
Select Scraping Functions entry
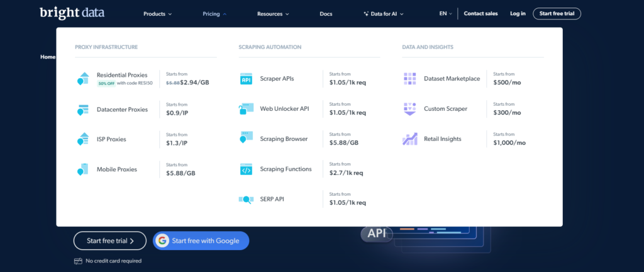pyautogui.click(x=286, y=169)
